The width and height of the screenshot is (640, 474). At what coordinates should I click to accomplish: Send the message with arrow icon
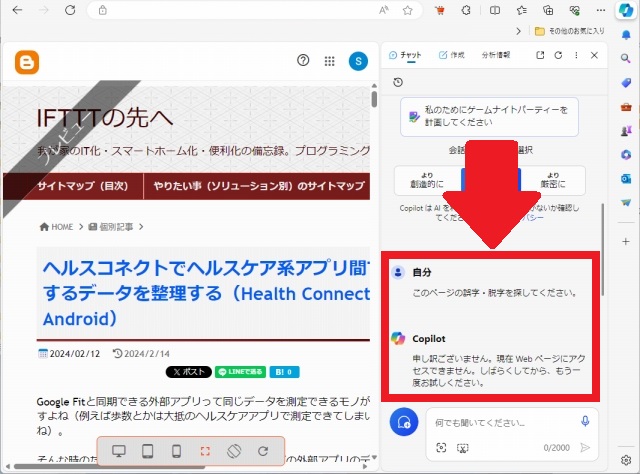pyautogui.click(x=585, y=448)
